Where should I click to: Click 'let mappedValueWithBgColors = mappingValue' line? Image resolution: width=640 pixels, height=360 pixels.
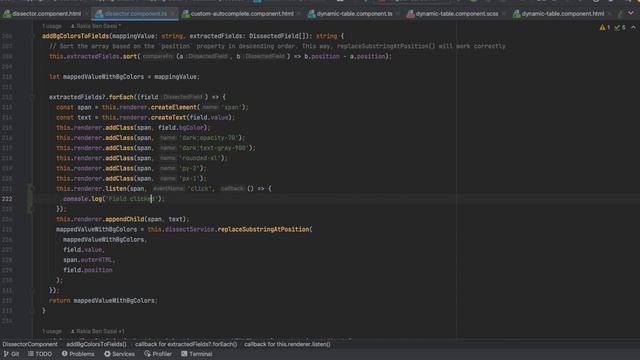pos(124,77)
